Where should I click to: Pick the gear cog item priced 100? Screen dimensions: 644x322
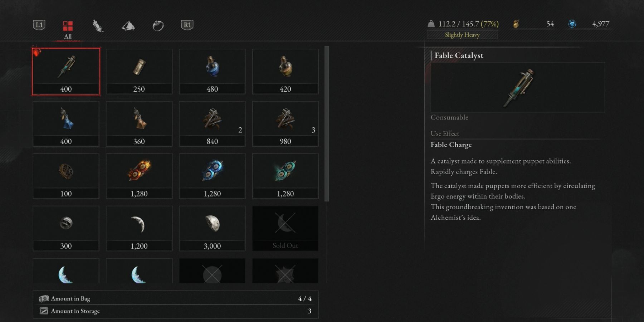pyautogui.click(x=66, y=176)
